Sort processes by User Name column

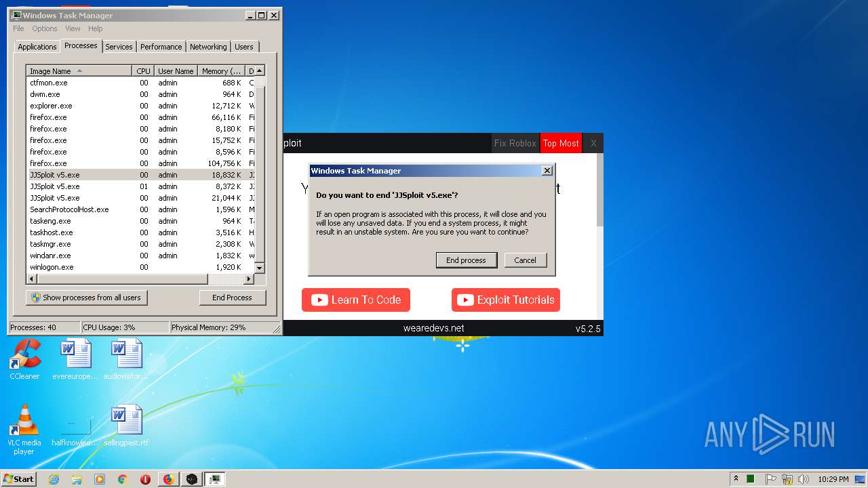pyautogui.click(x=176, y=71)
